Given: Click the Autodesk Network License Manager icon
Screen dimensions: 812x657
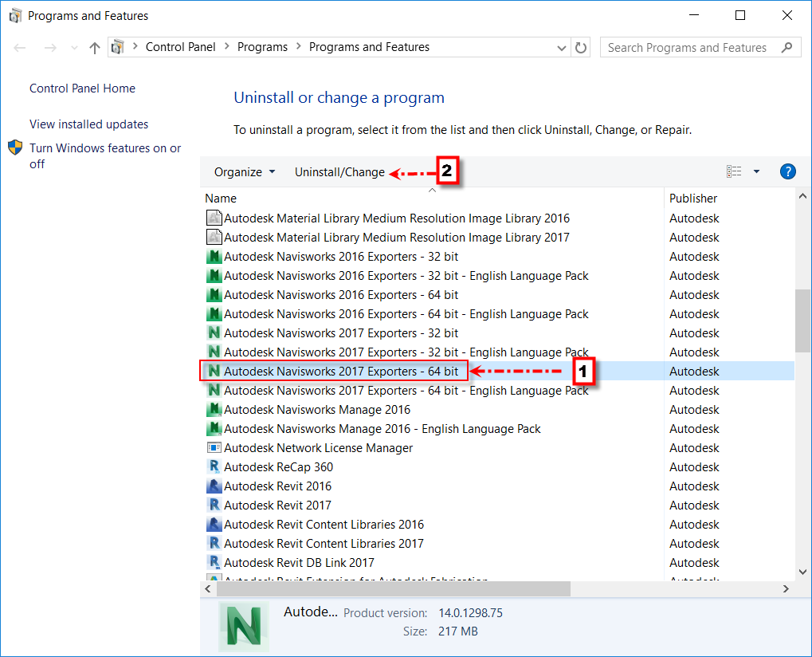Looking at the screenshot, I should [214, 448].
